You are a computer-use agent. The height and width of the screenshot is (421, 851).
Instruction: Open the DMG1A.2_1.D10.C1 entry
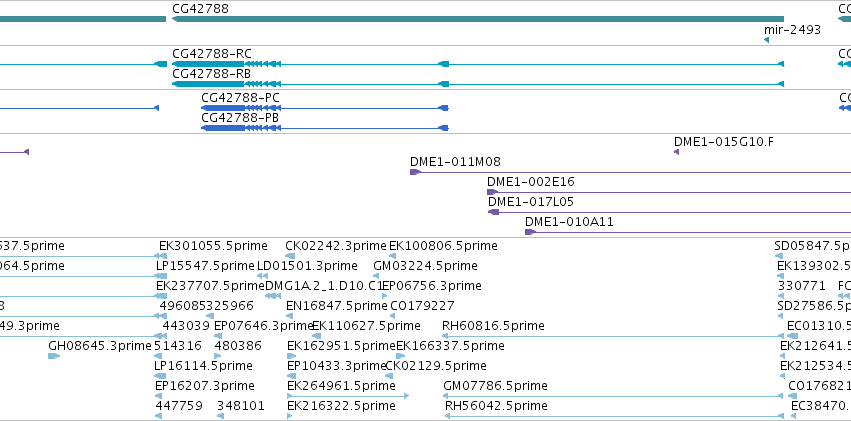tap(324, 286)
